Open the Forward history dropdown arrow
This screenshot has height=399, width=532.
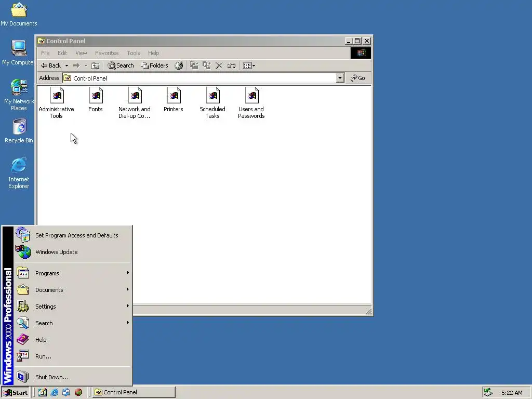[86, 65]
